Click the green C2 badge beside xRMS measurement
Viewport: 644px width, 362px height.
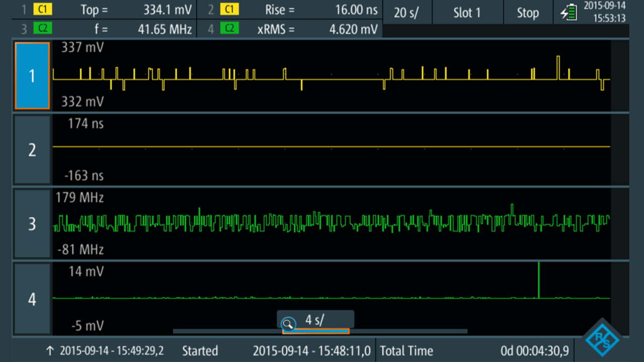point(229,29)
